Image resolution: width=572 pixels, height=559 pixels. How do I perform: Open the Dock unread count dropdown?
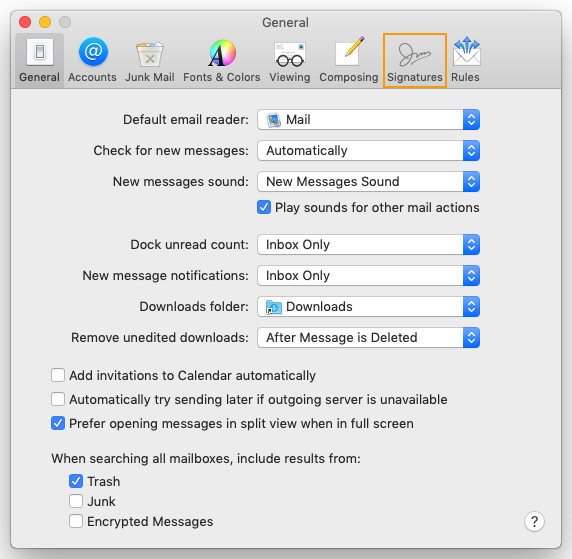[x=368, y=244]
